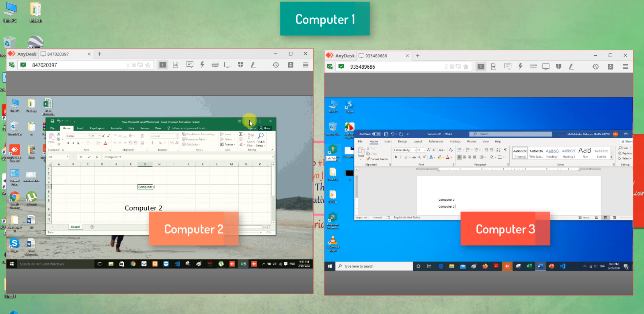Enable Focus mode in Word status bar
Screen dimensions: 644x314
pos(584,218)
